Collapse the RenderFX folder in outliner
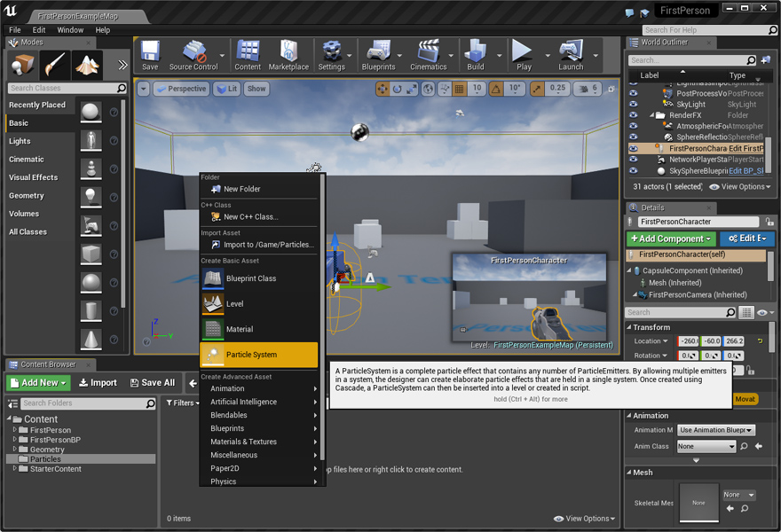 tap(652, 115)
